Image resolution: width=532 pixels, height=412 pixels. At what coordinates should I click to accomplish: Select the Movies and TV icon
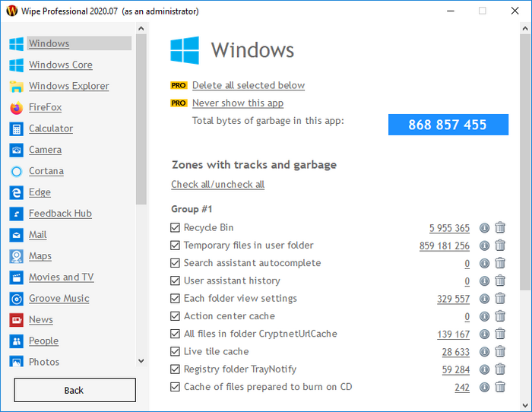[x=16, y=277]
